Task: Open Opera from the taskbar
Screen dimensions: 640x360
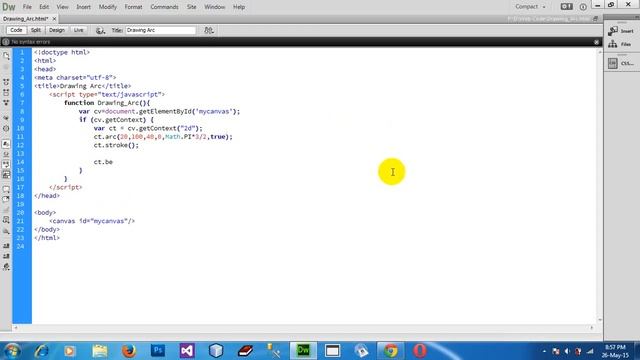Action: (x=420, y=351)
